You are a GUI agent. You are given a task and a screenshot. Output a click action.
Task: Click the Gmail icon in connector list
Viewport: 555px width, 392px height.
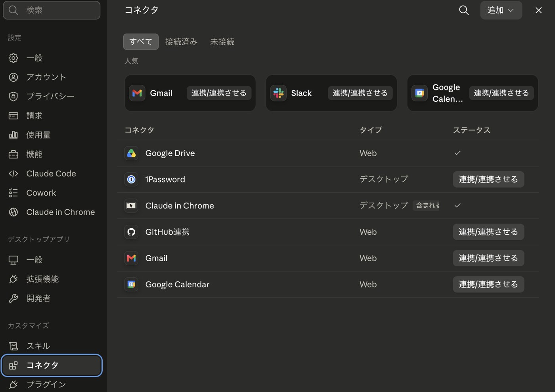tap(131, 258)
